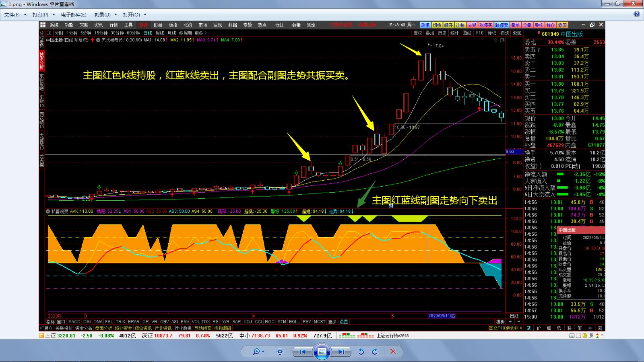Viewport: 644px width, 362px height.
Task: Select the BOLL indicator tab
Action: point(295,322)
